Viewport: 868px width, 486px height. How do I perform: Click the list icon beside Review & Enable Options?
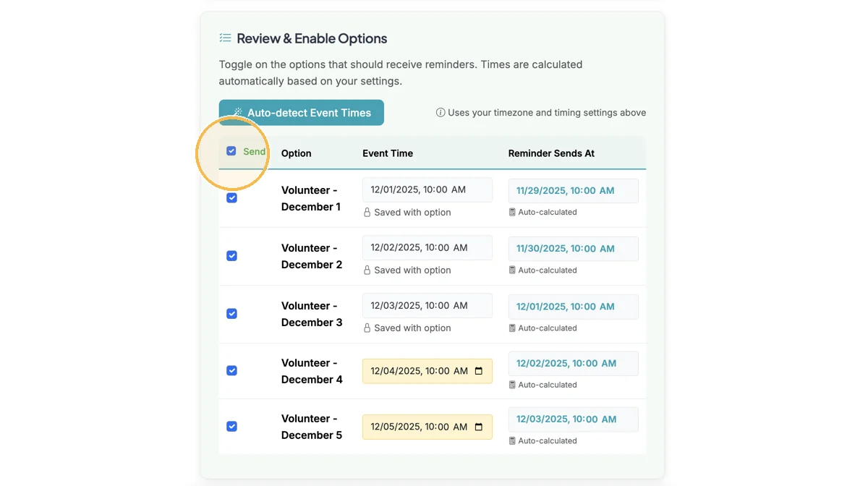(x=225, y=38)
